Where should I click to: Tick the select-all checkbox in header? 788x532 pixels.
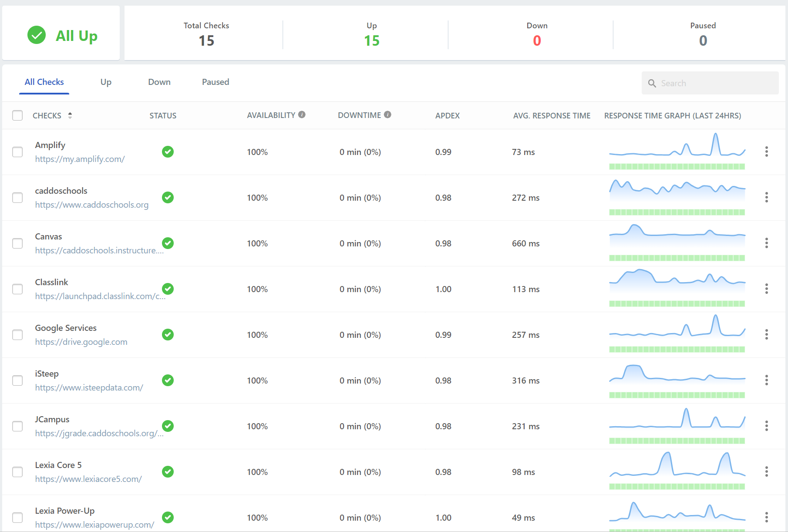17,115
